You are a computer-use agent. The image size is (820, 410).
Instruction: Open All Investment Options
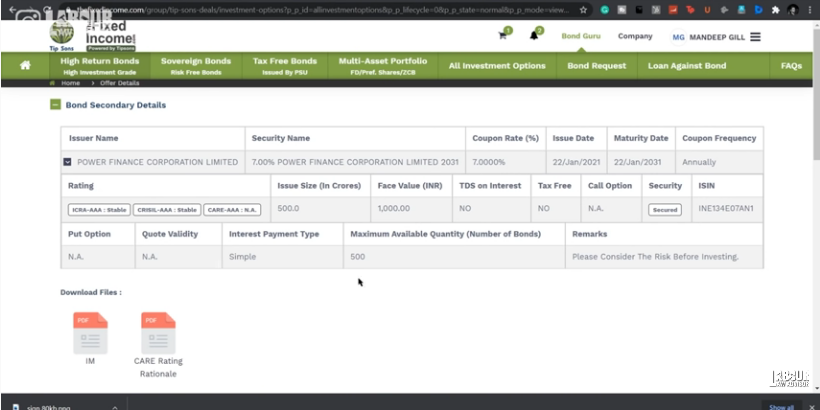click(497, 65)
